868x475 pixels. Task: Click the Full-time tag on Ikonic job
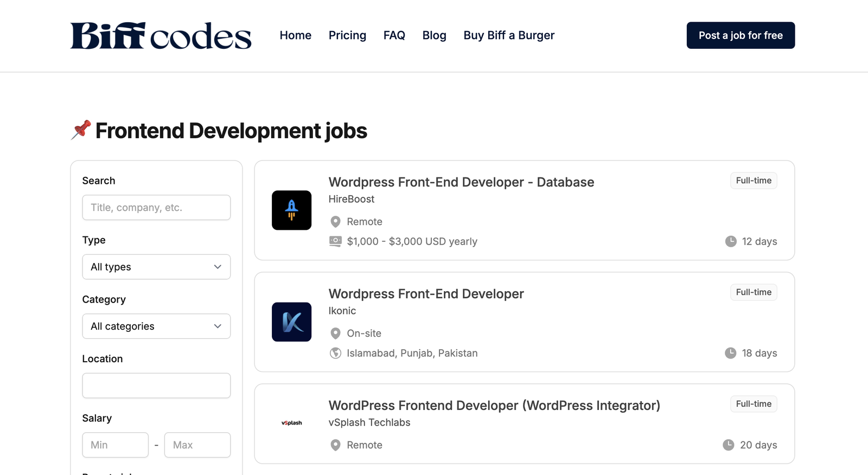(754, 292)
